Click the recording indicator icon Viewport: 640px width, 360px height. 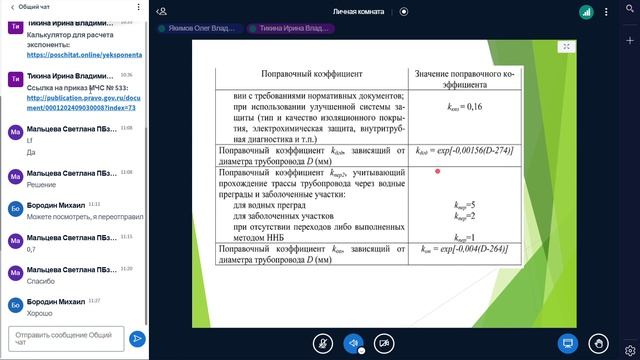404,11
